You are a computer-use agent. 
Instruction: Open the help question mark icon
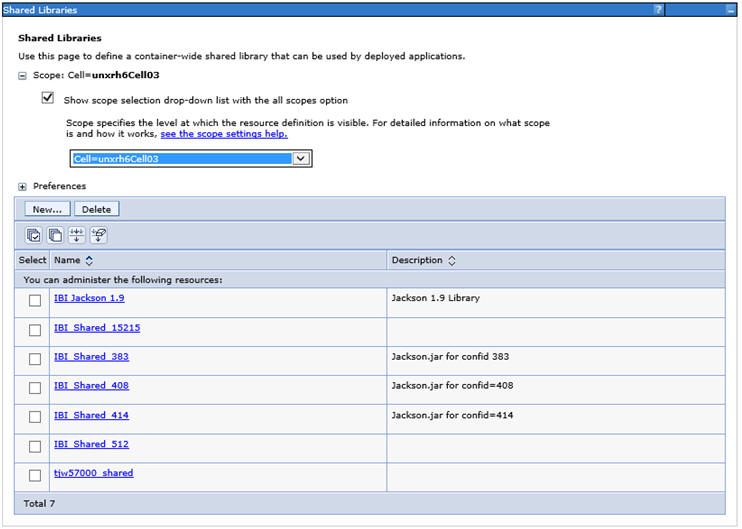tap(658, 9)
